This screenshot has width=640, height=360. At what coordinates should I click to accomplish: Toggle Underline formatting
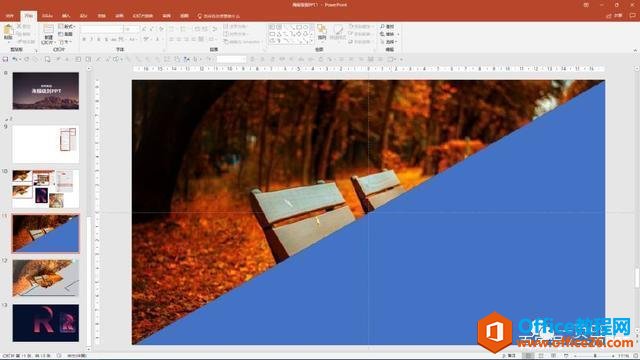[99, 39]
